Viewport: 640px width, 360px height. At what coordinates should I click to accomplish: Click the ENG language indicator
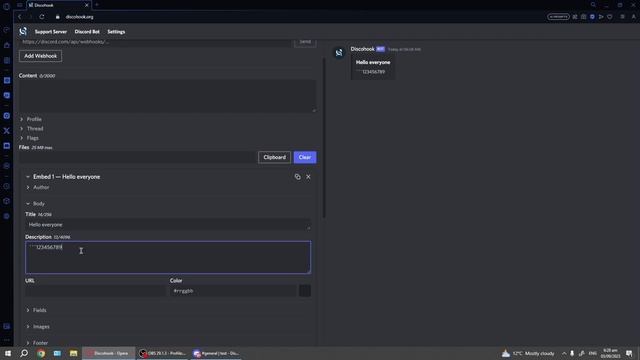[592, 353]
